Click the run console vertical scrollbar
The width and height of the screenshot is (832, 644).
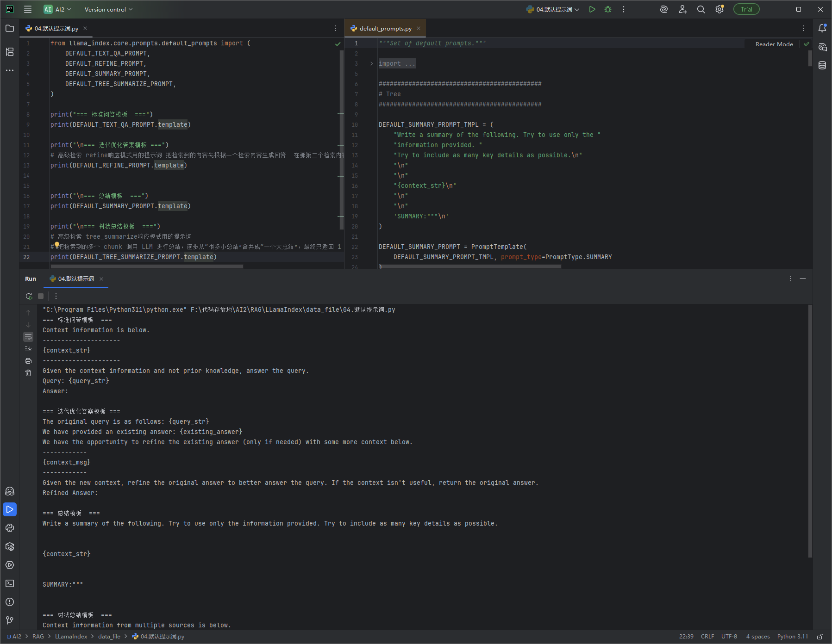(x=810, y=431)
